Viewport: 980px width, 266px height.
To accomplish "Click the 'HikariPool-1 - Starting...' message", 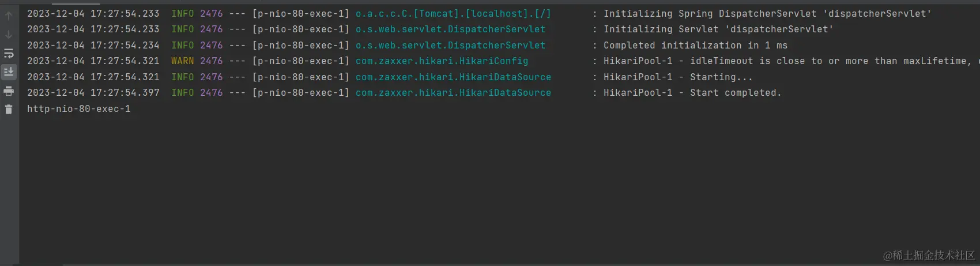I will [x=678, y=77].
